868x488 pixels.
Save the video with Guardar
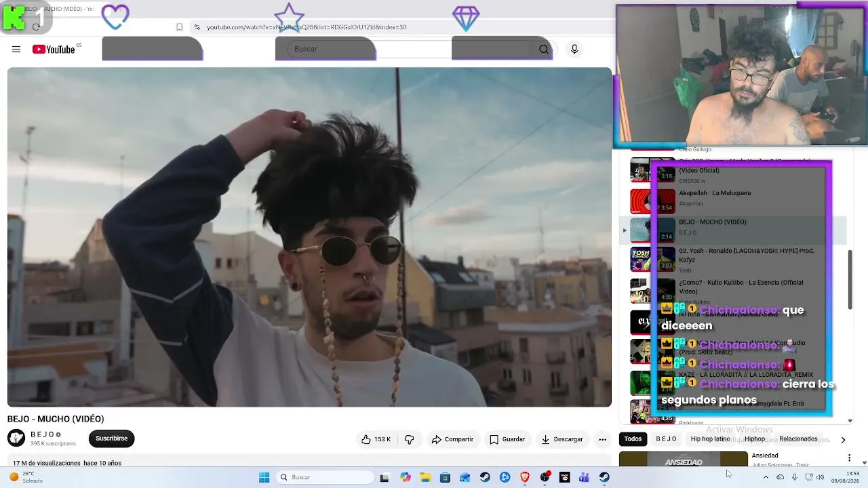coord(507,439)
